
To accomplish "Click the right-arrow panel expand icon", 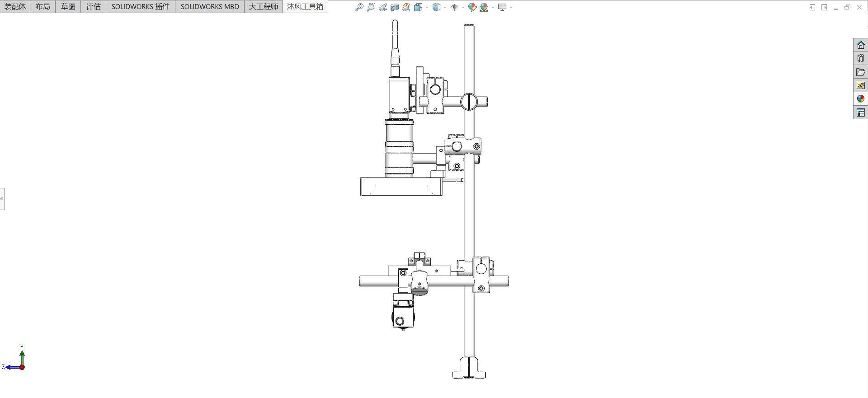I will pos(824,7).
